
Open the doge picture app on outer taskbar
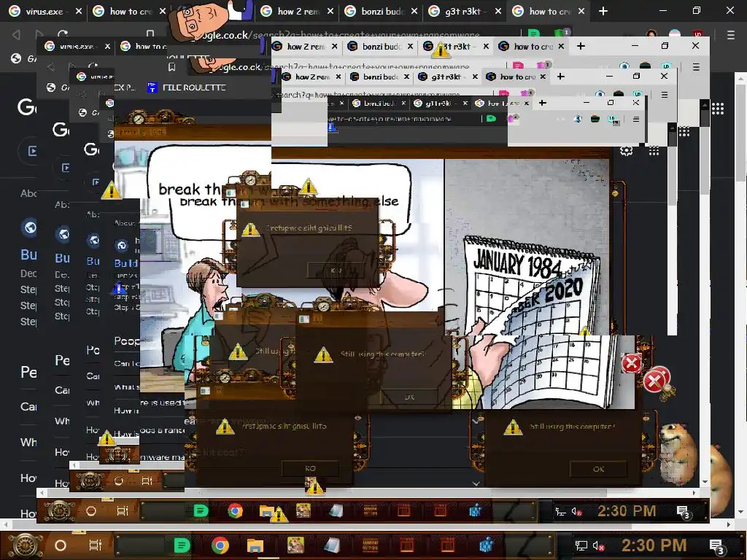[x=295, y=545]
